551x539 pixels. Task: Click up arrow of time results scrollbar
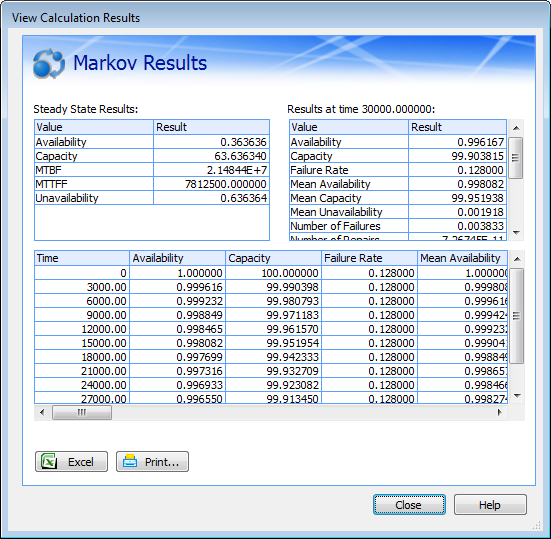[x=516, y=128]
